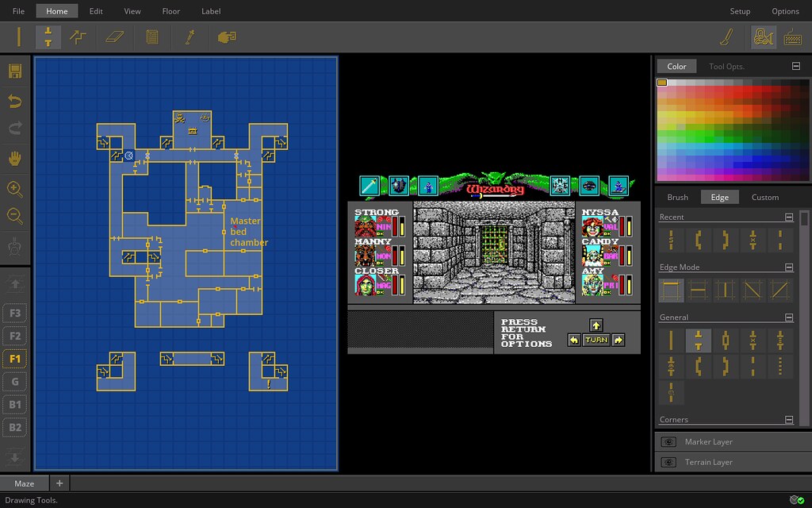Open the notes tool in the top toolbar
The image size is (812, 508).
[x=151, y=37]
